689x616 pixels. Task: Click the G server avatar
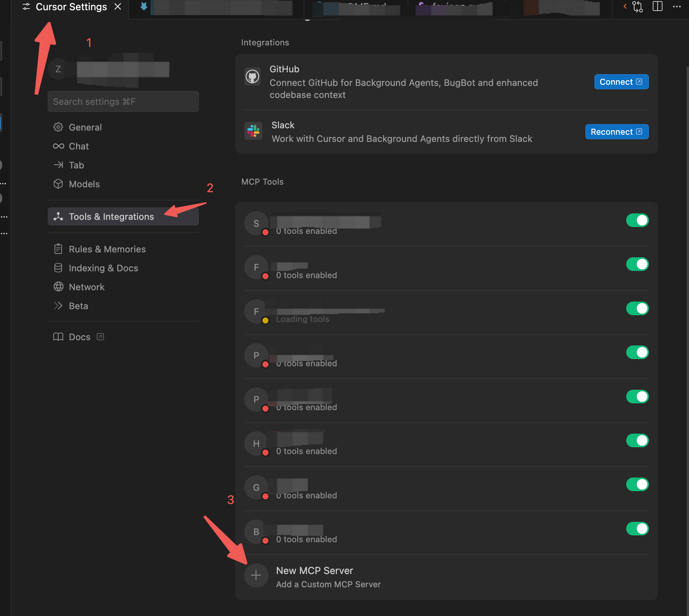pyautogui.click(x=256, y=487)
